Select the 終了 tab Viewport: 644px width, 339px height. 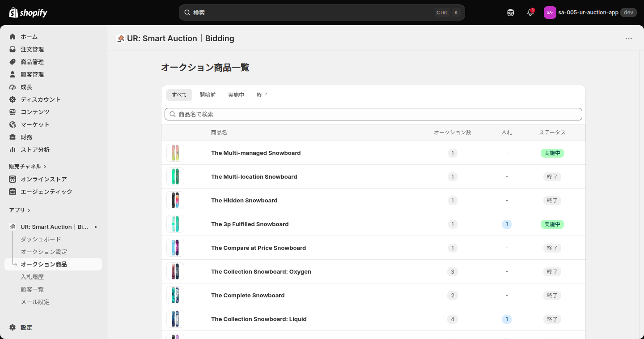tap(262, 95)
